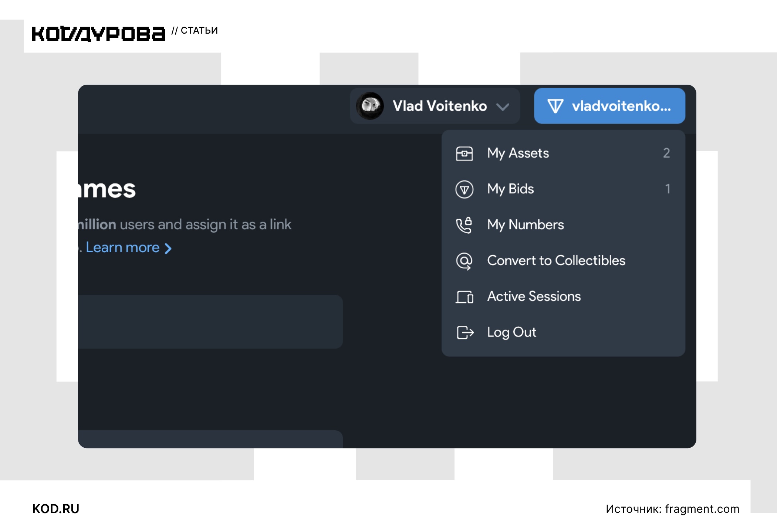The height and width of the screenshot is (532, 777).
Task: Select My Numbers from the menu
Action: pos(563,225)
